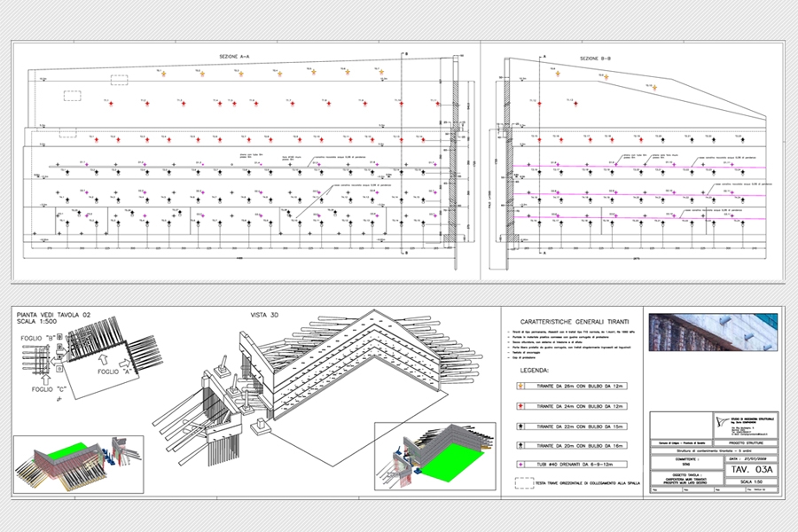Click the purple drainage tube legend symbol

click(x=519, y=464)
